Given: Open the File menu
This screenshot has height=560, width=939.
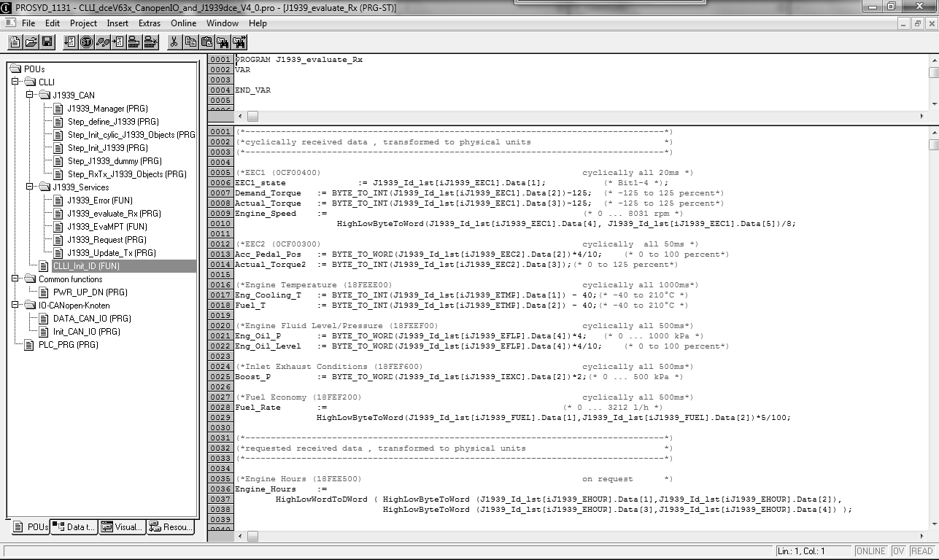Looking at the screenshot, I should 28,23.
